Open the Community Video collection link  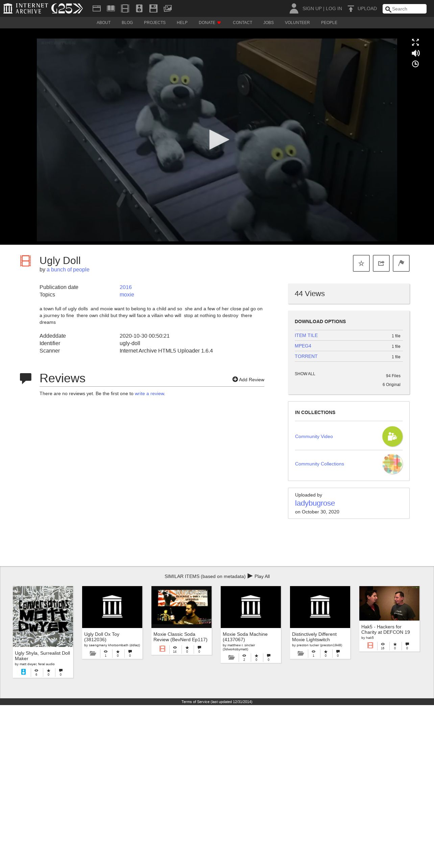click(x=314, y=436)
